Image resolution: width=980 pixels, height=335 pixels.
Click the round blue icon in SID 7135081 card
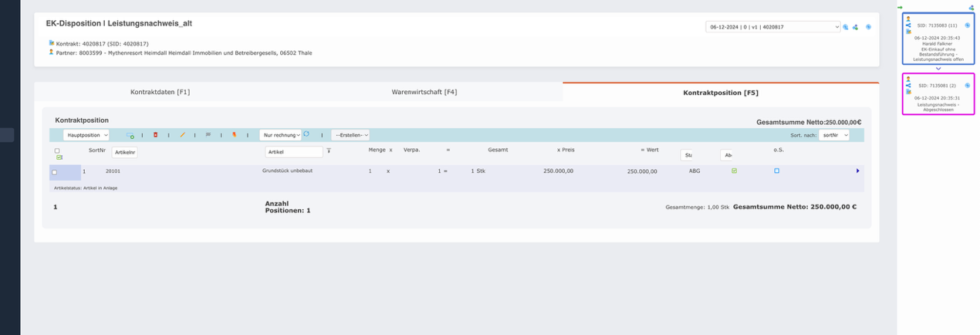(967, 84)
